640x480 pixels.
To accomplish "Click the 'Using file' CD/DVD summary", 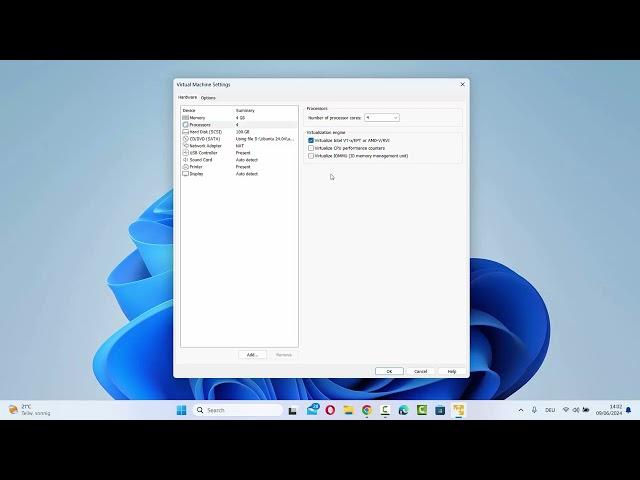I will coord(264,139).
